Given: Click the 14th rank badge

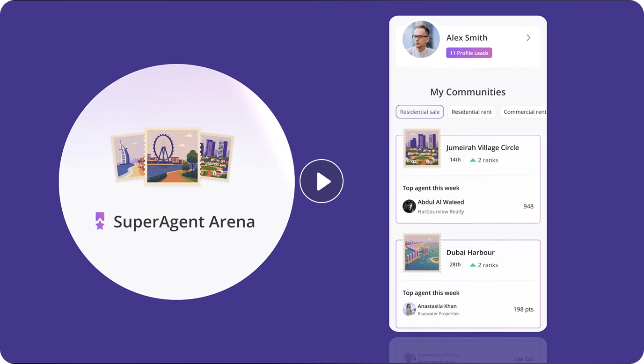Looking at the screenshot, I should click(x=455, y=160).
